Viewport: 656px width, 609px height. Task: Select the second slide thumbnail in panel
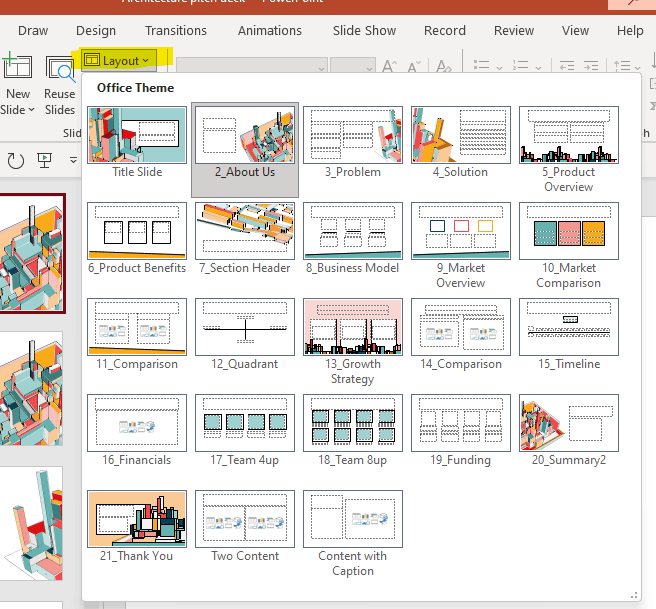pyautogui.click(x=31, y=389)
